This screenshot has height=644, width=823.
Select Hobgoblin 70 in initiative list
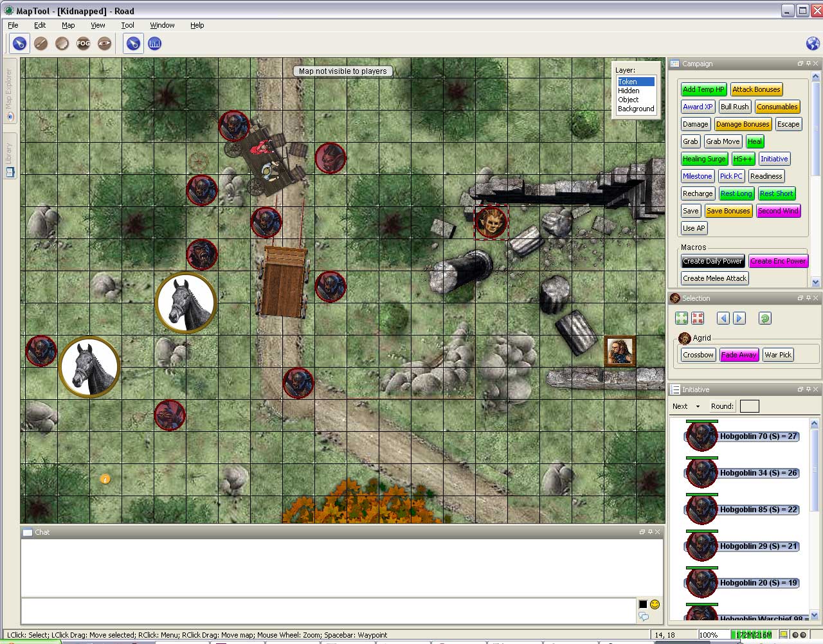coord(743,436)
